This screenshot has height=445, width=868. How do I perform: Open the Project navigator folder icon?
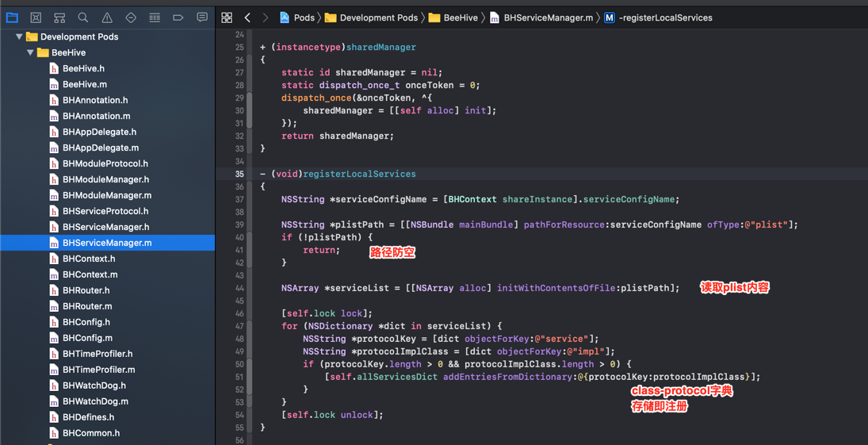point(12,17)
